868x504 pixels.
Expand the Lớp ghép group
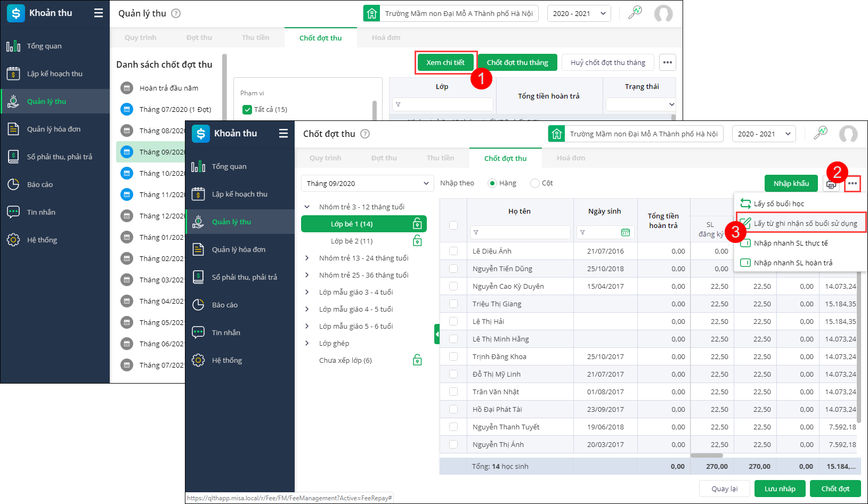click(307, 343)
